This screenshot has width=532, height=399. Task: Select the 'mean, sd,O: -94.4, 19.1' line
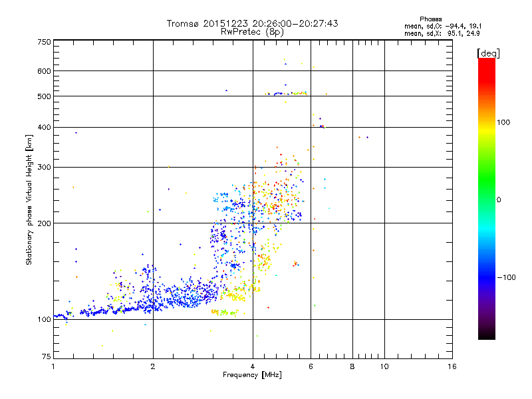(x=443, y=26)
